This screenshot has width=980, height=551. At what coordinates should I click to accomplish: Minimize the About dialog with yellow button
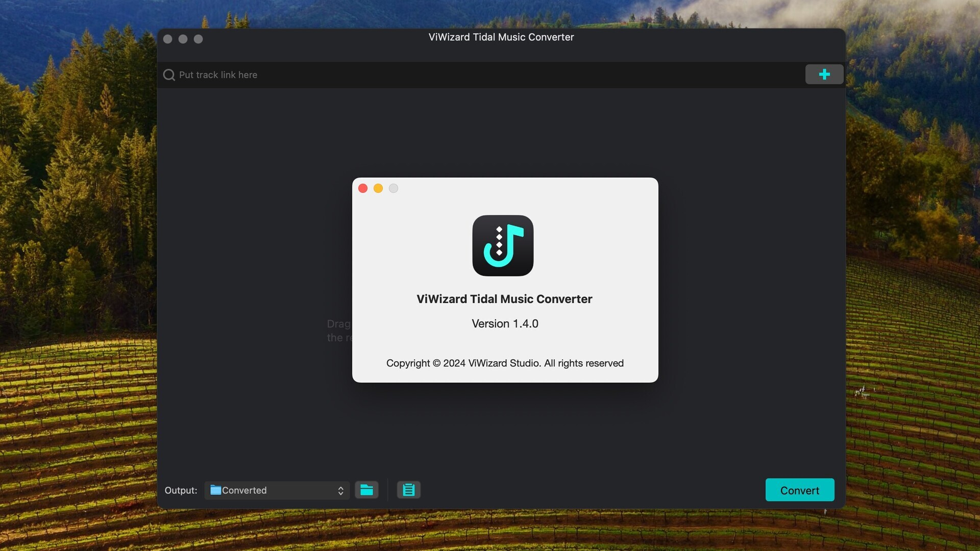(378, 188)
